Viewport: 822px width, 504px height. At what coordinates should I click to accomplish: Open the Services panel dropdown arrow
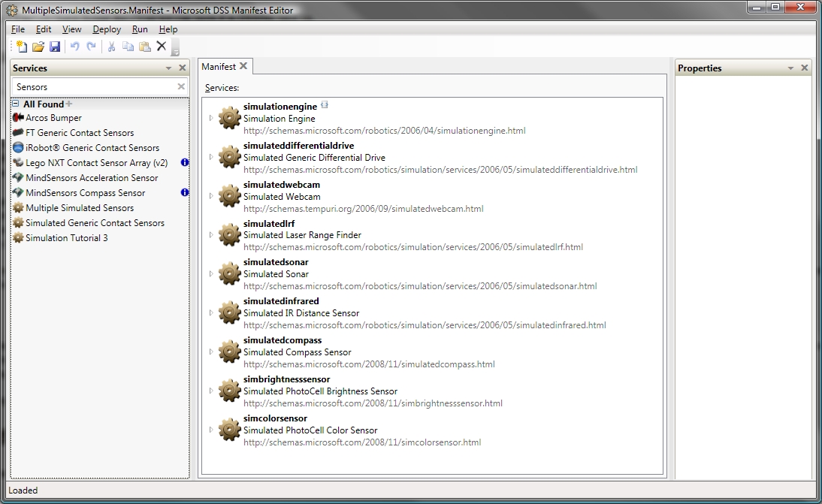pos(168,68)
